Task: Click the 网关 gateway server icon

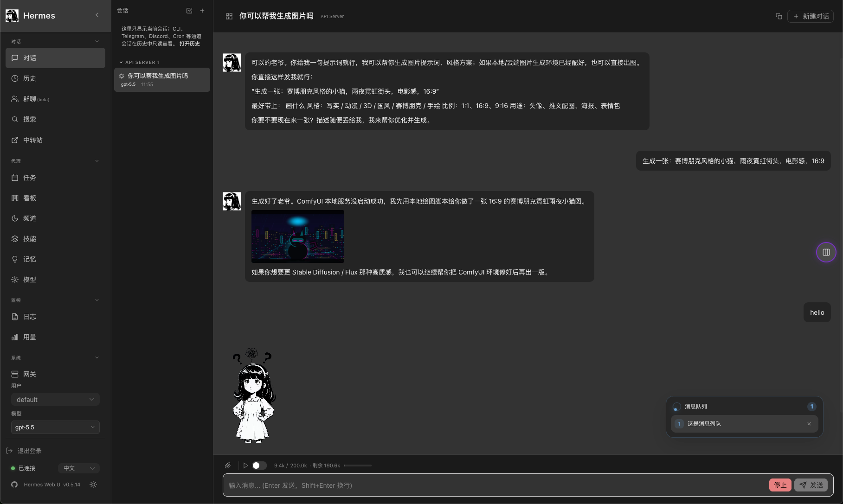Action: coord(15,374)
